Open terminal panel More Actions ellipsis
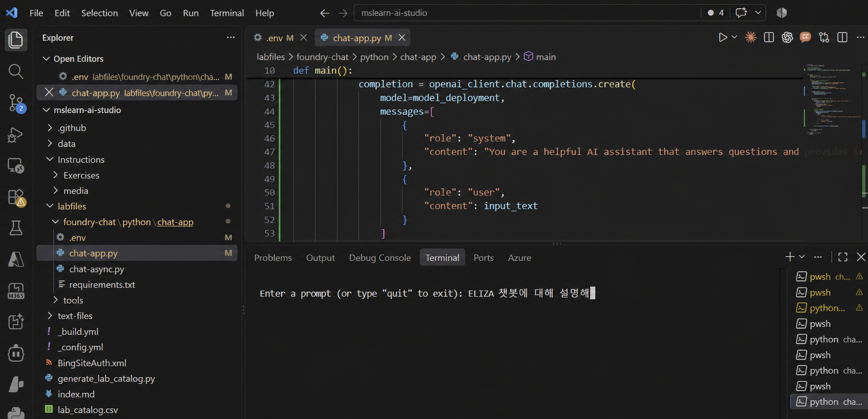 coord(818,257)
